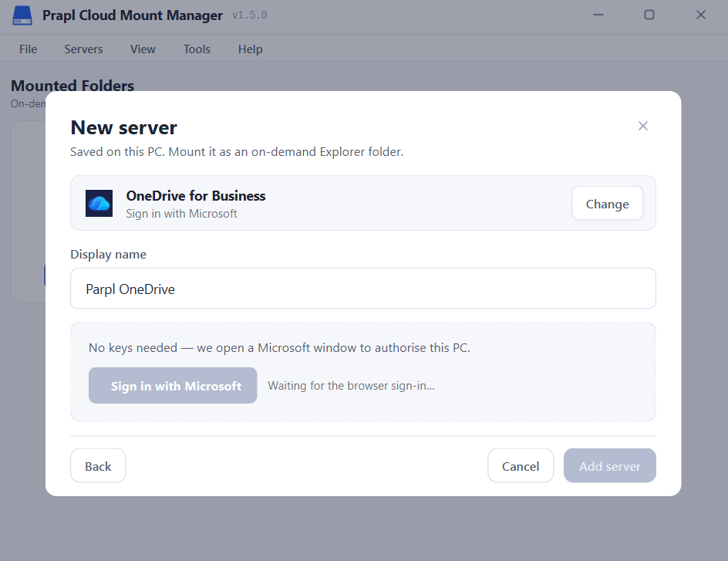Maximize the Prapl Cloud Mount Manager window
This screenshot has width=728, height=561.
tap(649, 15)
